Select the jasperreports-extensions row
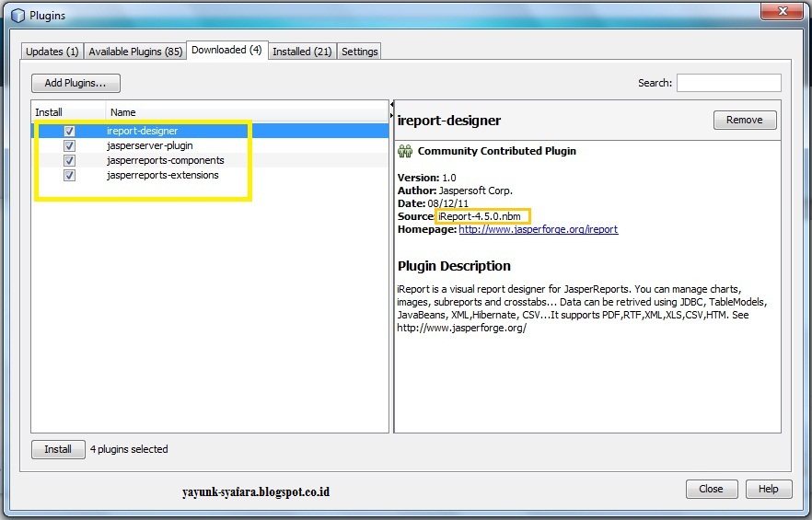This screenshot has width=812, height=520. tap(210, 175)
